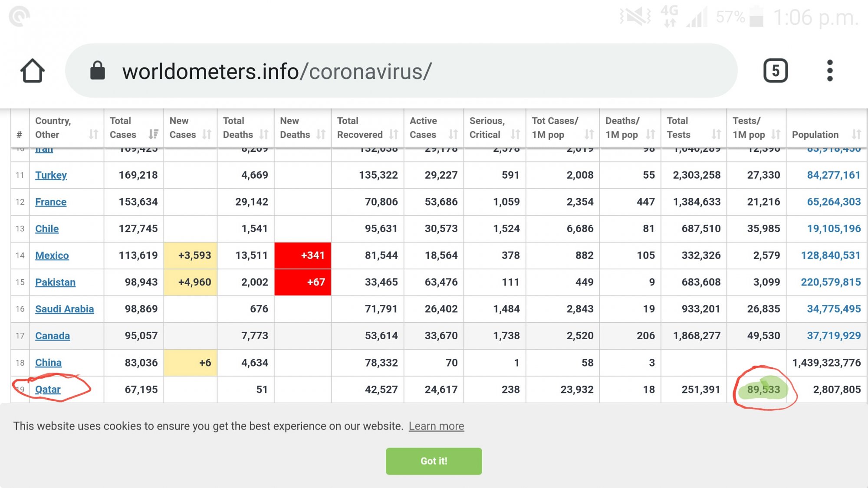Select Turkey total cases 169,218
Viewport: 868px width, 488px height.
(x=138, y=175)
